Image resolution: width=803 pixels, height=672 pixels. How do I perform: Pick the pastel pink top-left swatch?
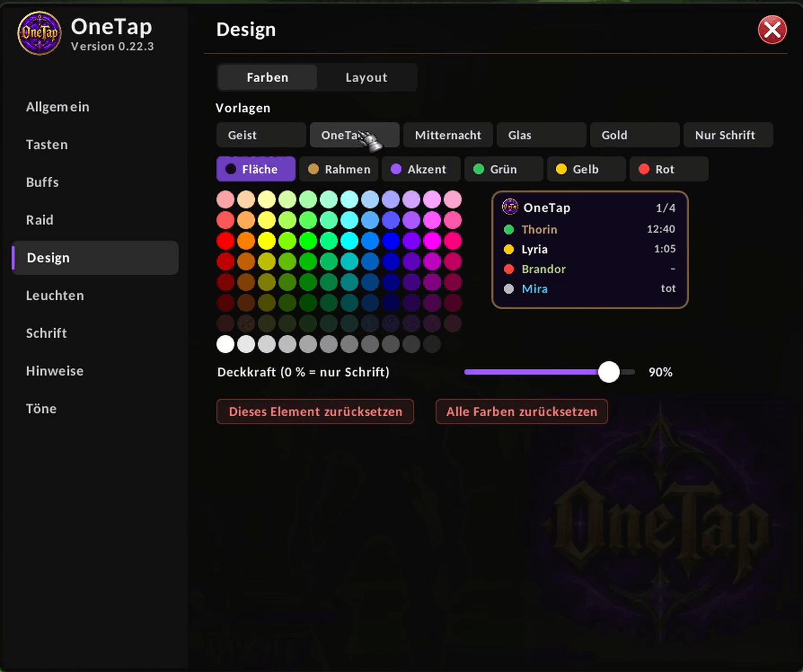click(225, 199)
